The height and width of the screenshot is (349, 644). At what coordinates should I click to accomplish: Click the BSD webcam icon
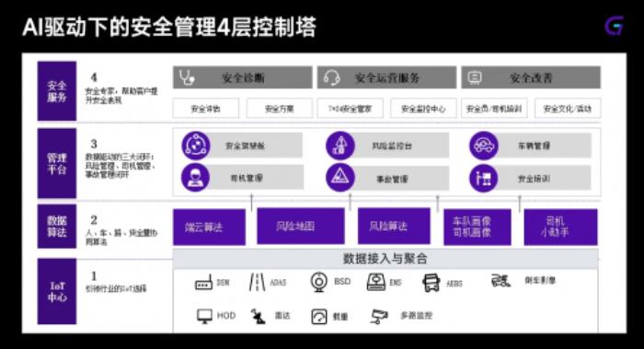click(318, 282)
